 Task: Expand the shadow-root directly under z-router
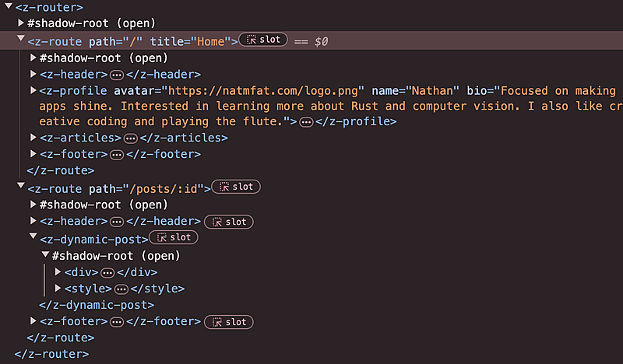[x=21, y=23]
